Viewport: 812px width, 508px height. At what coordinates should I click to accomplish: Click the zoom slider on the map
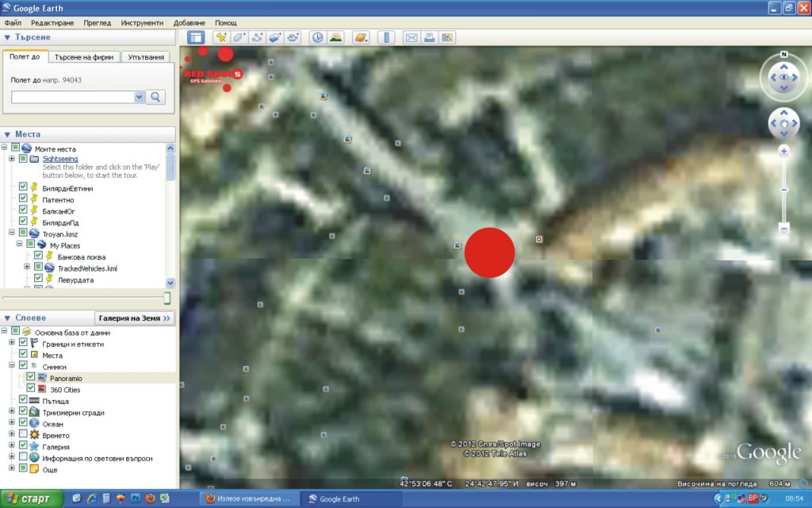(783, 190)
